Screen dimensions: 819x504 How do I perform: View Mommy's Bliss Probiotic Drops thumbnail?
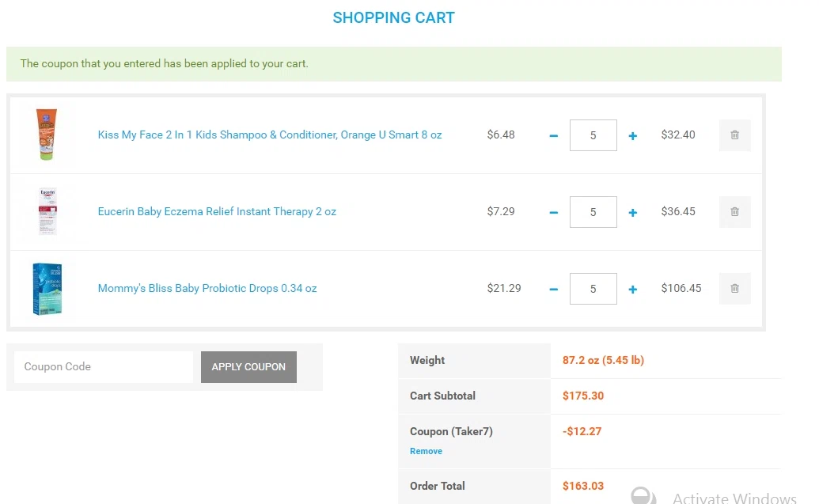47,289
